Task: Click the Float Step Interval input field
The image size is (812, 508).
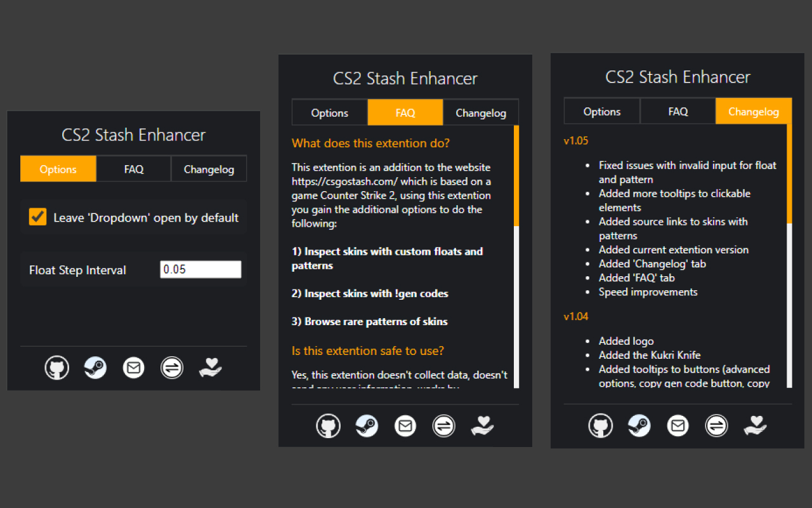Action: point(200,269)
